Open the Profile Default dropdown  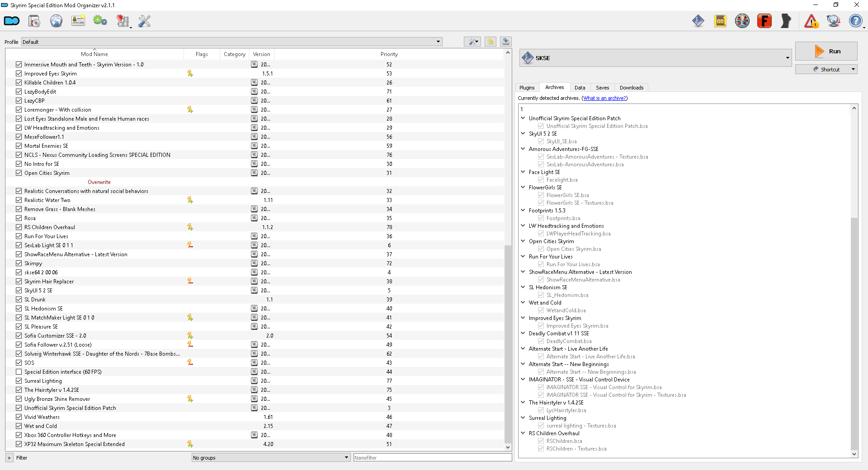coord(231,42)
